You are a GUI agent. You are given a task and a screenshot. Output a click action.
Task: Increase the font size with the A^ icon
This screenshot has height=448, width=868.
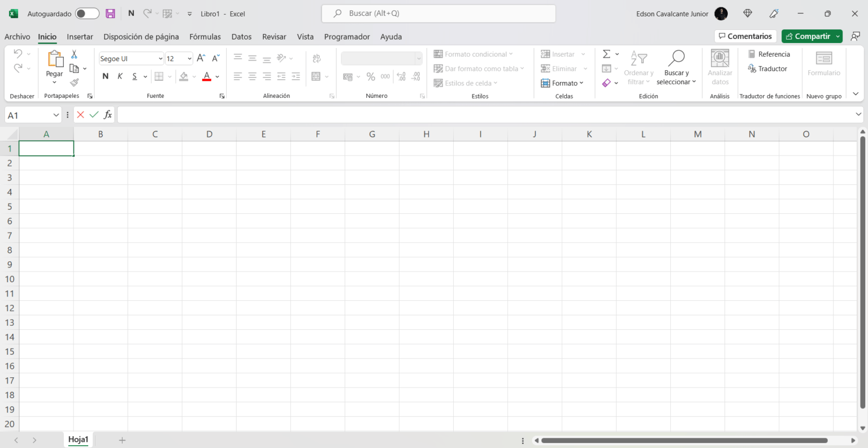coord(201,58)
